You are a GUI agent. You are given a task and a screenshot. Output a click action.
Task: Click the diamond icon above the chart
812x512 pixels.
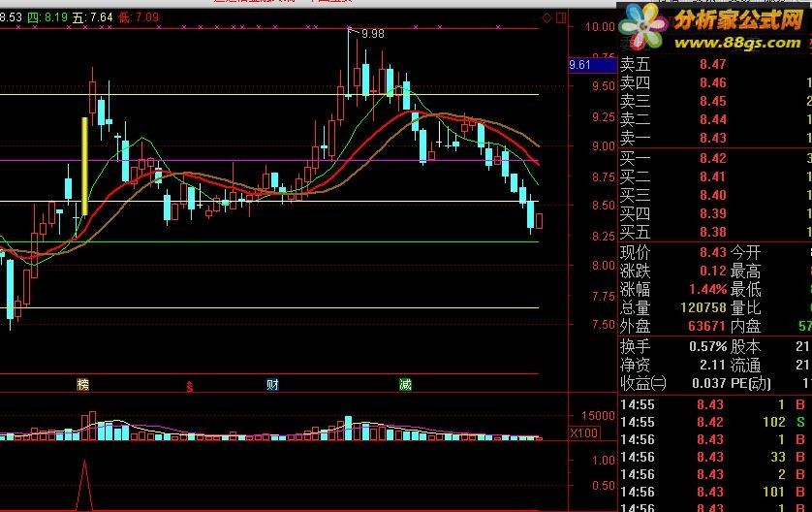click(547, 18)
